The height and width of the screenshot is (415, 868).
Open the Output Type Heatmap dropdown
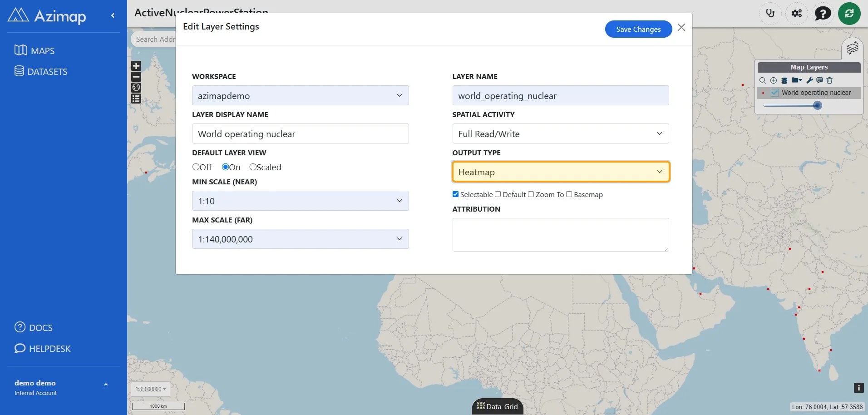[x=561, y=172]
